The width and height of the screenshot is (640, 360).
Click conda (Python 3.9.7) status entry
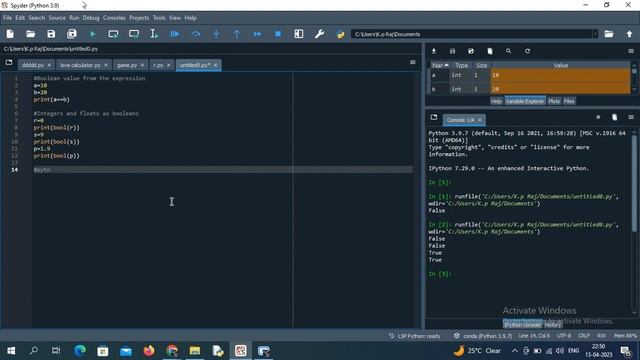pyautogui.click(x=482, y=336)
